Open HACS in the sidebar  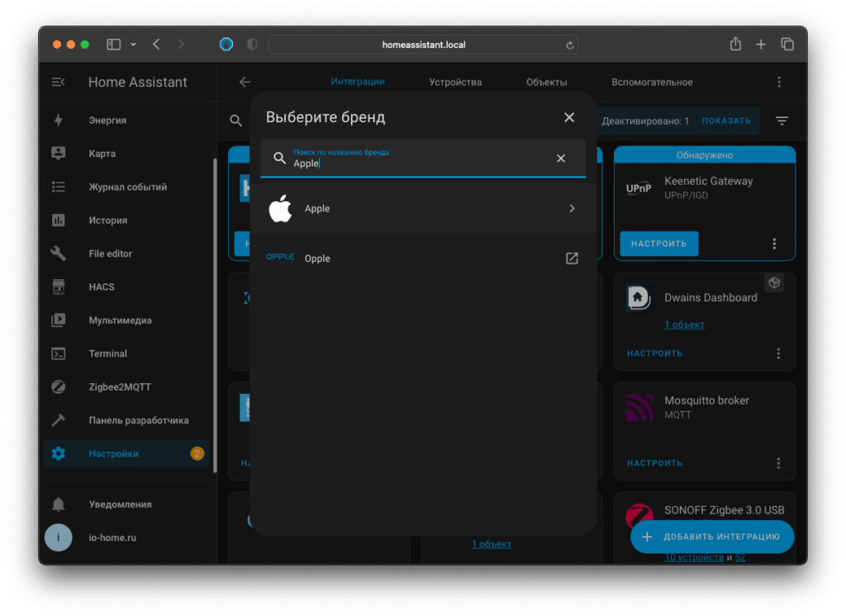click(126, 287)
